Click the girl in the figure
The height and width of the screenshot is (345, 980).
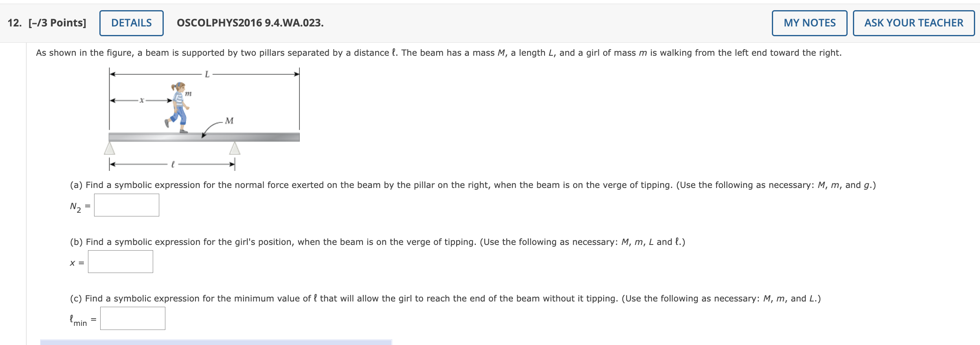178,106
